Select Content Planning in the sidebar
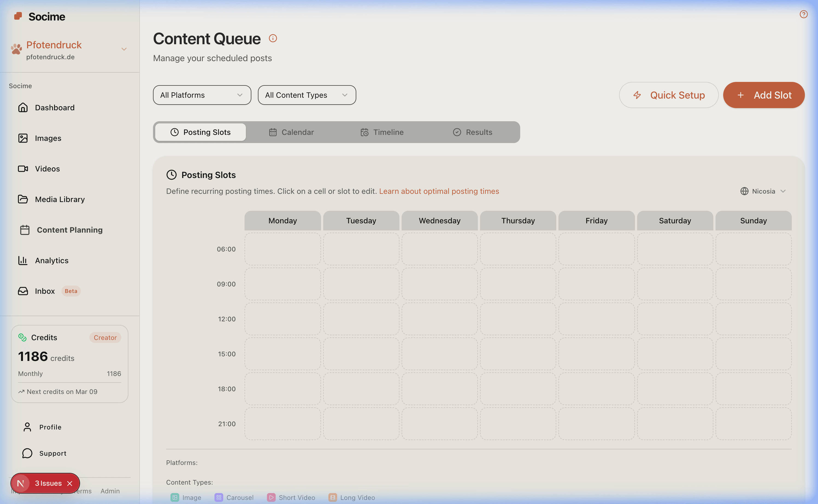Image resolution: width=818 pixels, height=504 pixels. (69, 230)
